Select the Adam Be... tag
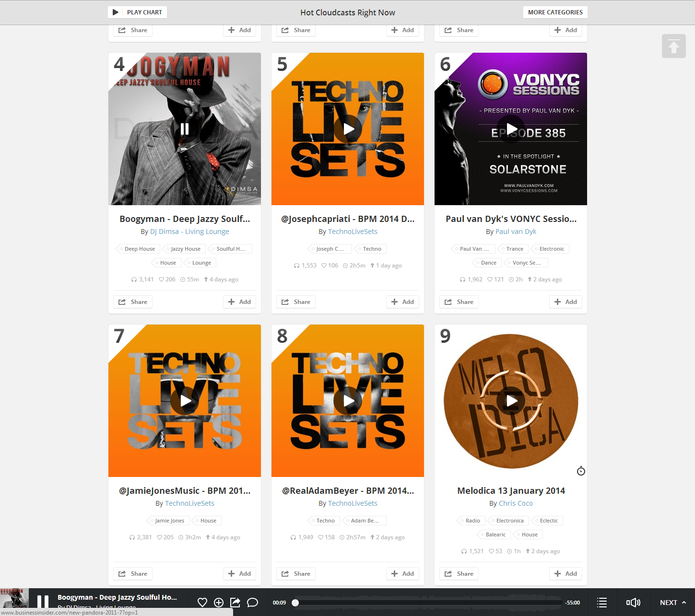695x616 pixels. [364, 521]
